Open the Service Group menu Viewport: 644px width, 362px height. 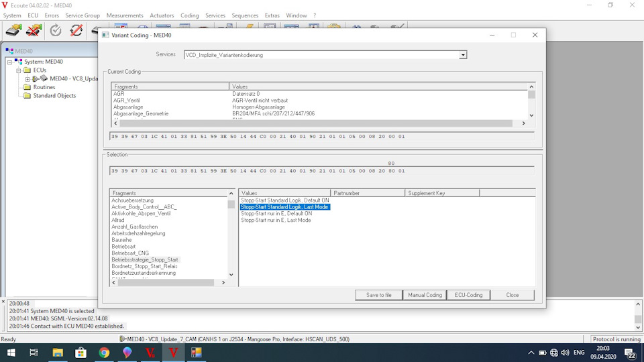pos(83,15)
